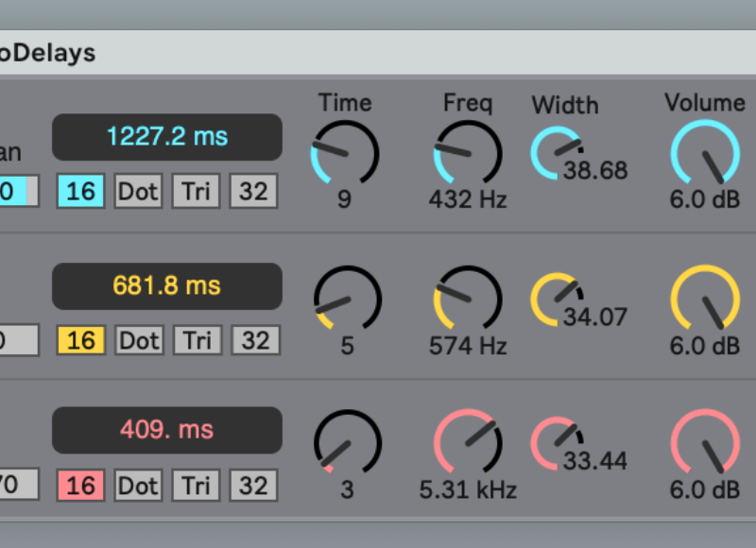Click the pink Freq knob at 5.31 kHz
The width and height of the screenshot is (756, 548).
click(x=468, y=444)
